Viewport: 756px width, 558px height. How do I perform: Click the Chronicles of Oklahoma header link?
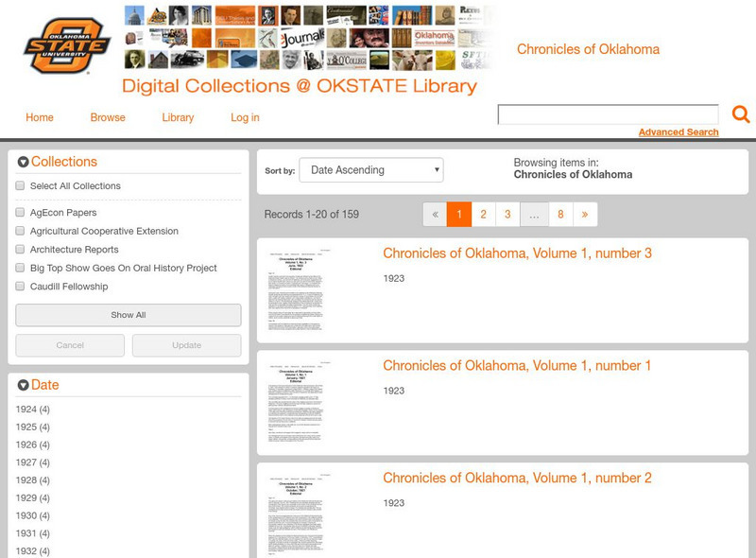[x=588, y=49]
